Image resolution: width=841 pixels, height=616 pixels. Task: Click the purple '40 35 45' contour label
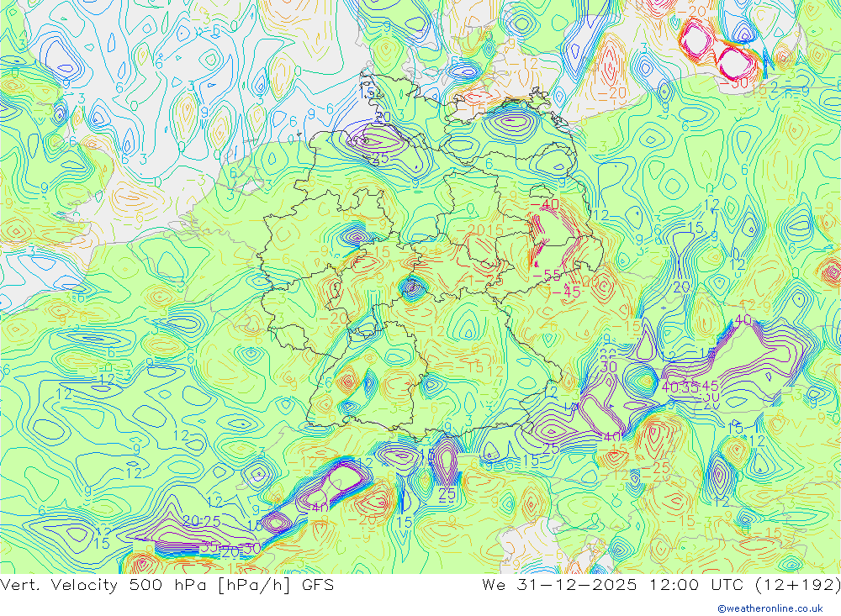point(690,387)
